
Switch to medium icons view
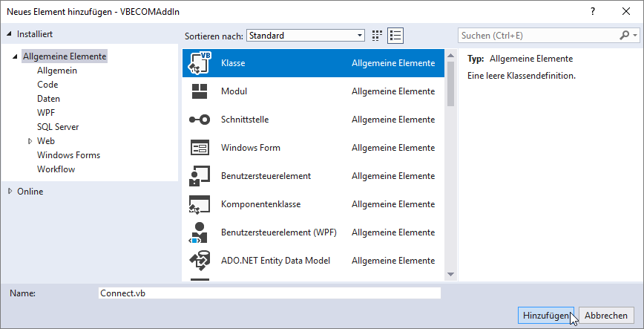tap(377, 36)
